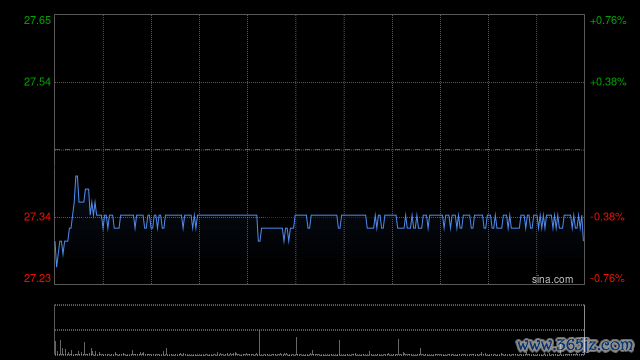Click the lowest opening dip on the line

[57, 265]
